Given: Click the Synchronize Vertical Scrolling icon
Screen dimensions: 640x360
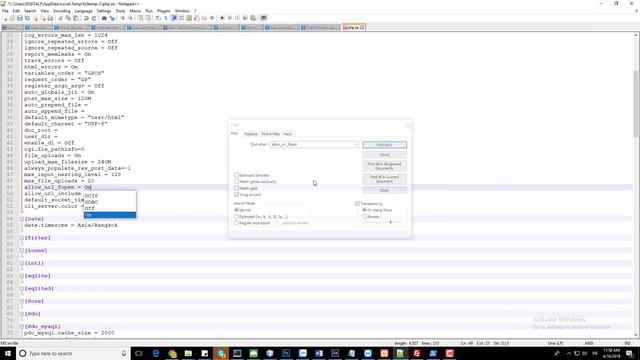Looking at the screenshot, I should point(140,18).
